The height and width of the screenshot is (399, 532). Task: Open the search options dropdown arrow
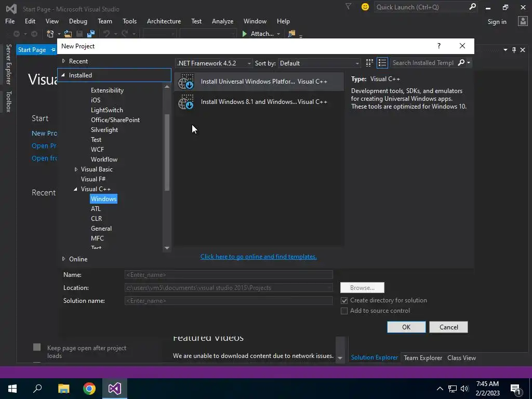click(x=469, y=62)
